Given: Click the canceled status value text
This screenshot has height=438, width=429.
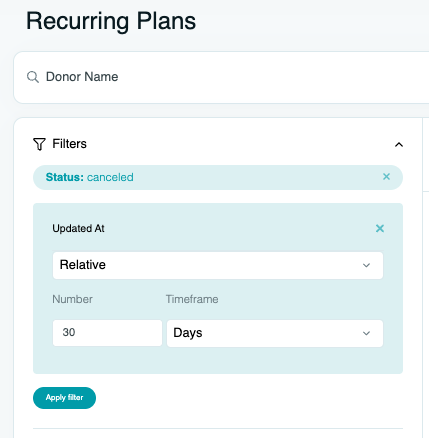Looking at the screenshot, I should click(110, 177).
